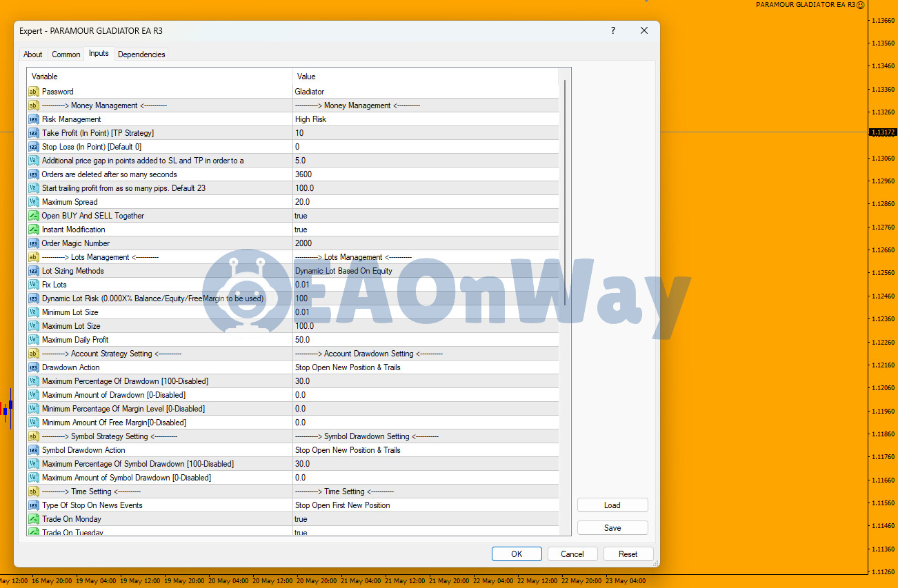This screenshot has width=898, height=588.
Task: Click the help question mark in the dialog title bar
Action: click(x=613, y=30)
